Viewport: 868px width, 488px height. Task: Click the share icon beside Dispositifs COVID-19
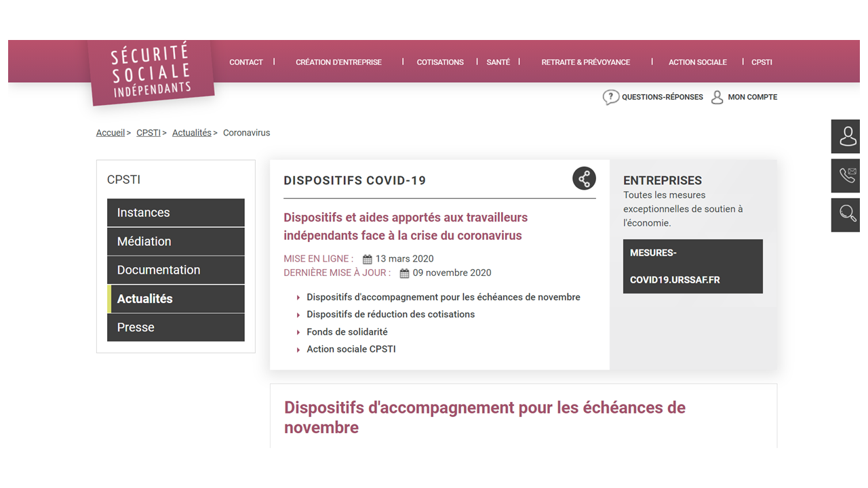click(x=584, y=178)
